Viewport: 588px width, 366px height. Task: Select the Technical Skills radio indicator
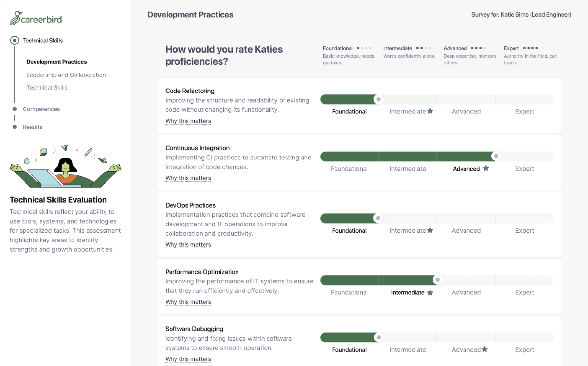pos(15,40)
